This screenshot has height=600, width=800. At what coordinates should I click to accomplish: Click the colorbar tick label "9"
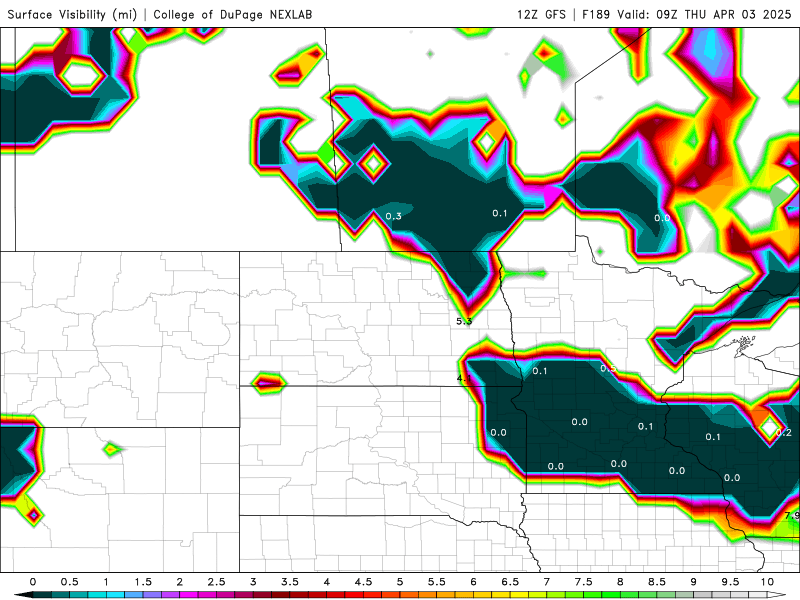coord(693,582)
